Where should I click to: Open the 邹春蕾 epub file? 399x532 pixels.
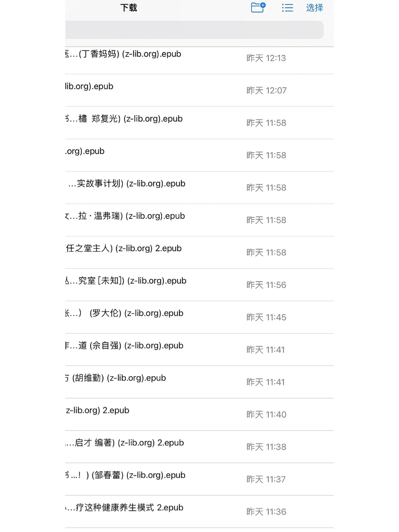point(199,479)
